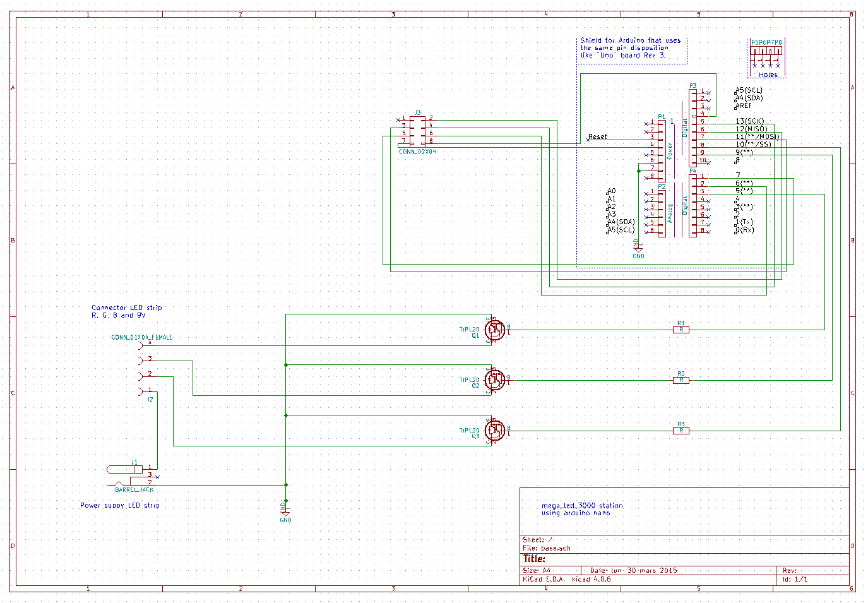Click pin 1 socket of J2 connector
The image size is (868, 603).
click(141, 392)
